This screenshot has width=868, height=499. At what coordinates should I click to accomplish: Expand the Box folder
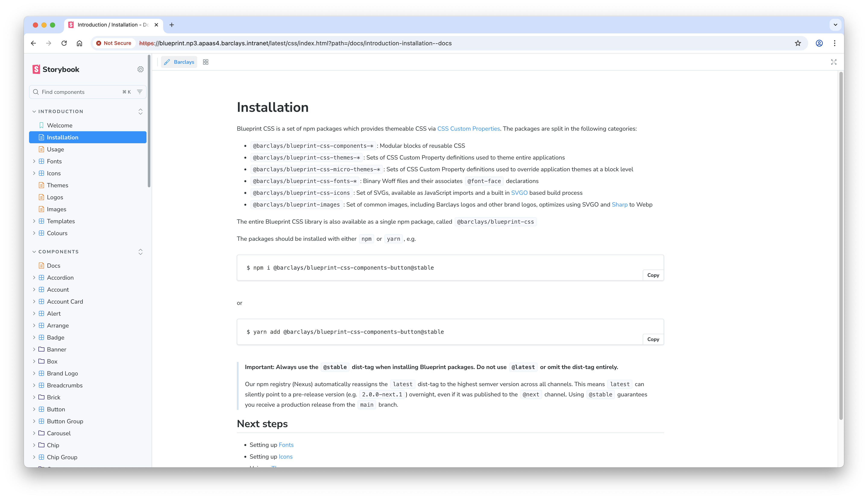click(88, 362)
